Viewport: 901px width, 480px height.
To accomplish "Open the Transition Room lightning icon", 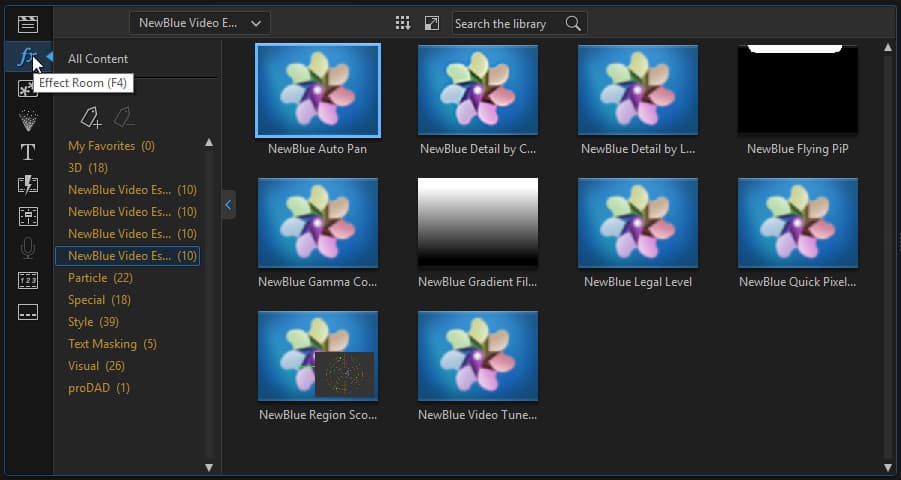I will click(28, 185).
